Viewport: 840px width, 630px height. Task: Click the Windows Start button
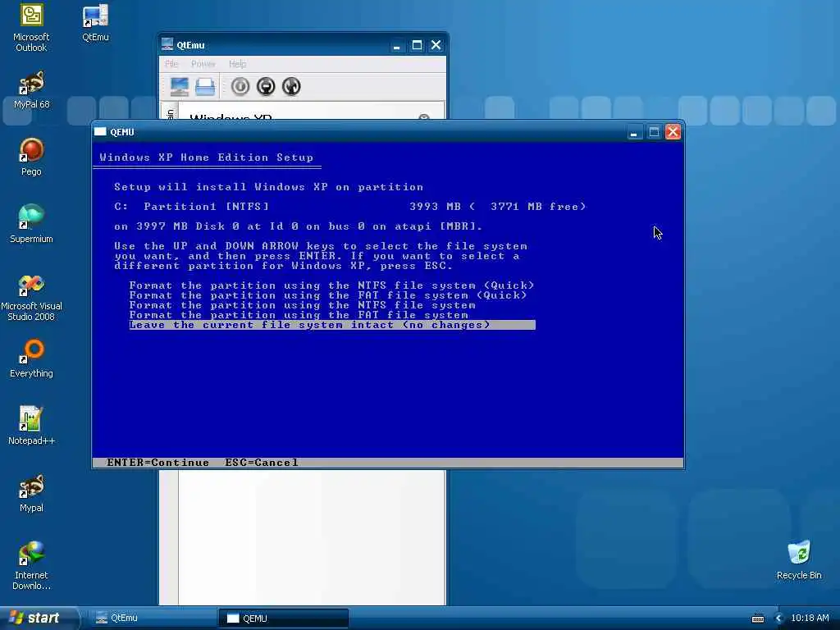pyautogui.click(x=39, y=618)
